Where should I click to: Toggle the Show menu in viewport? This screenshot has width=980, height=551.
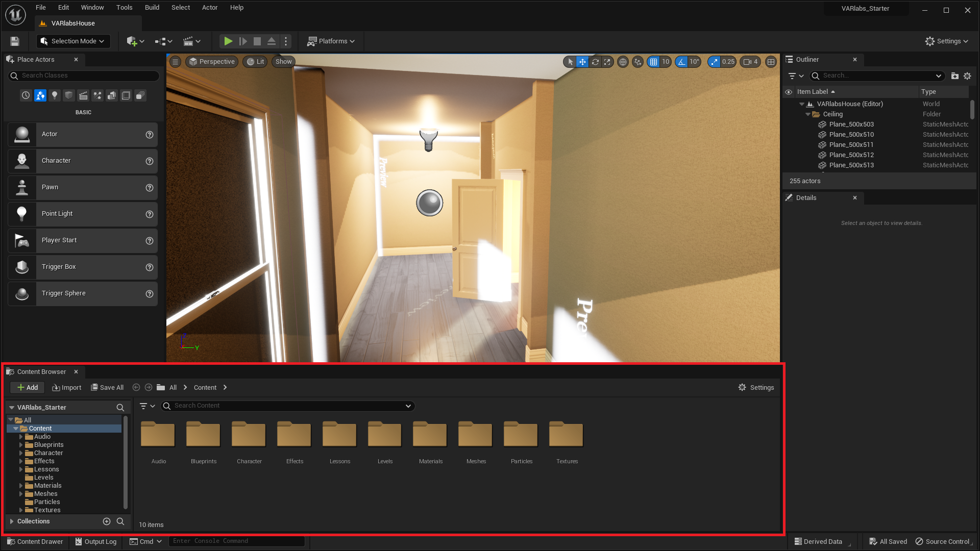pyautogui.click(x=282, y=61)
